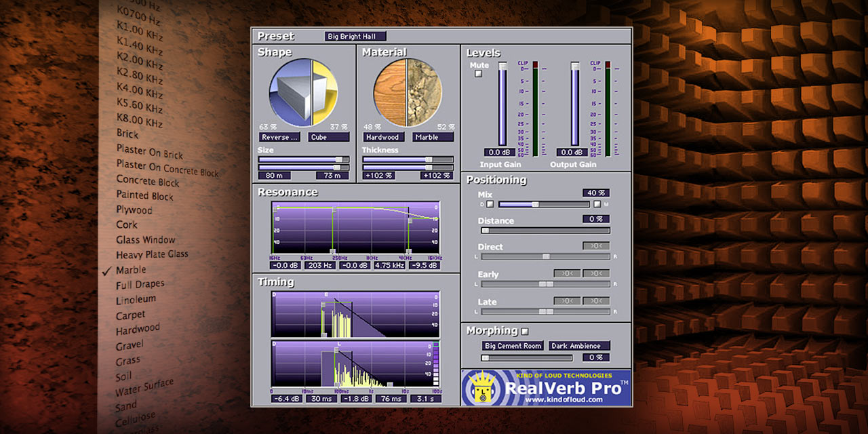The image size is (868, 434).
Task: Open the Cube shape dropdown
Action: click(329, 137)
